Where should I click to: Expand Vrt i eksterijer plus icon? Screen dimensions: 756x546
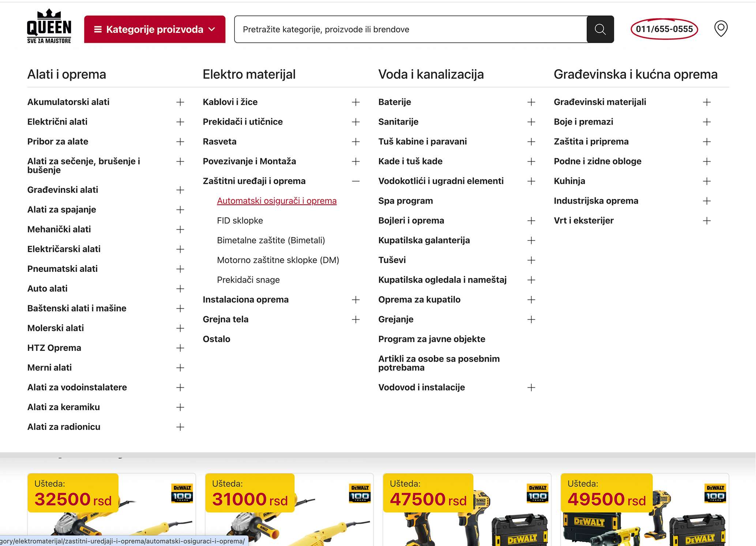(x=707, y=221)
